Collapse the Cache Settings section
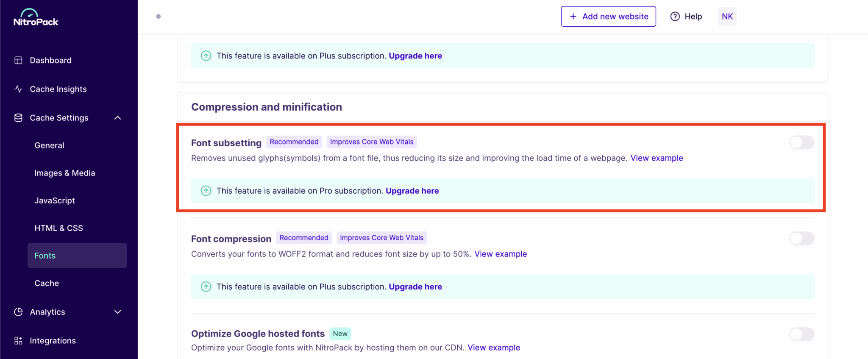Image resolution: width=868 pixels, height=359 pixels. 117,118
